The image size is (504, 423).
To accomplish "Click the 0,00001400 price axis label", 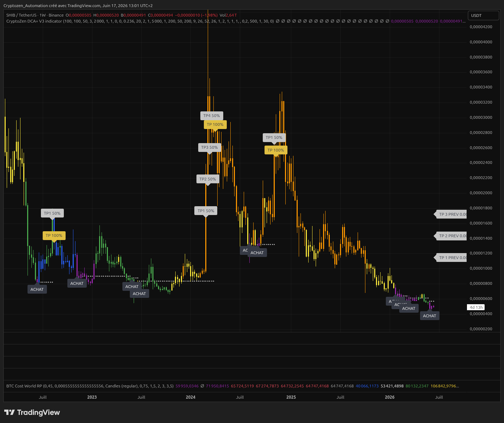I will tap(481, 238).
